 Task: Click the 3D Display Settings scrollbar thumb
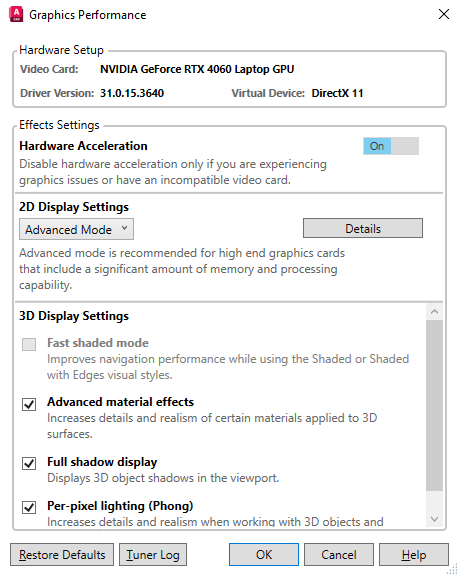[x=434, y=405]
